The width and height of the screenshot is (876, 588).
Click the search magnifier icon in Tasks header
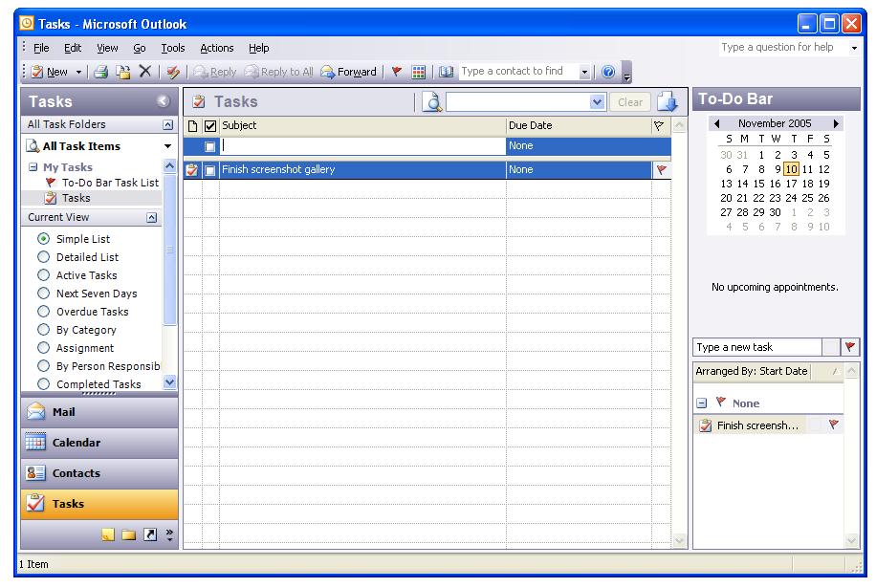(432, 102)
